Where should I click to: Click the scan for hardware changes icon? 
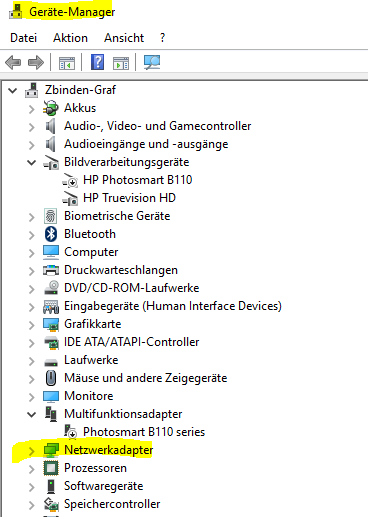(x=152, y=62)
